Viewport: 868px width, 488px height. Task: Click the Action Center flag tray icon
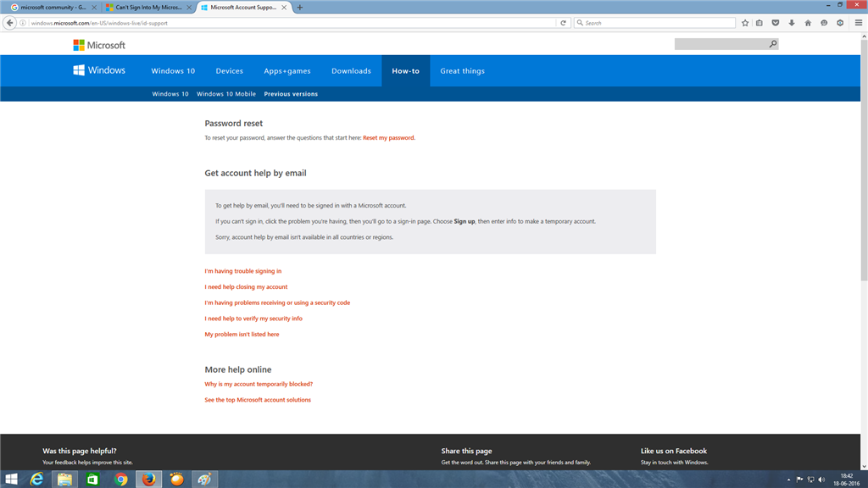tap(799, 480)
